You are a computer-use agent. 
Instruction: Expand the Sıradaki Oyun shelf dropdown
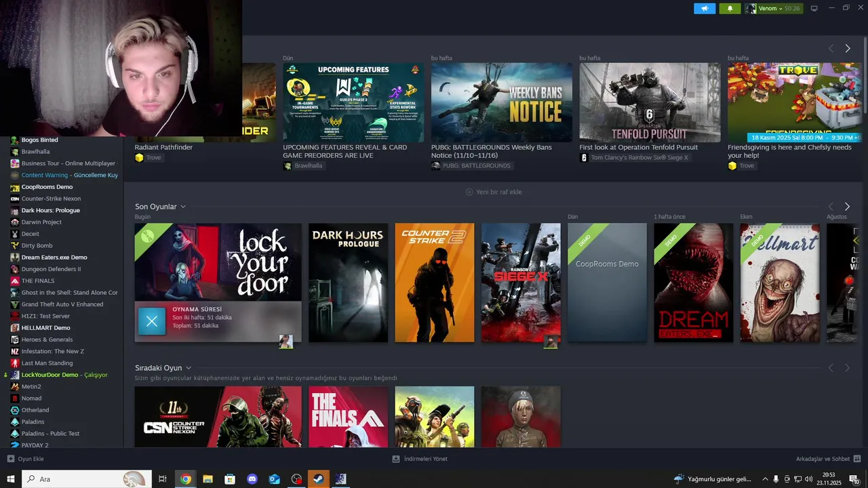tap(189, 368)
